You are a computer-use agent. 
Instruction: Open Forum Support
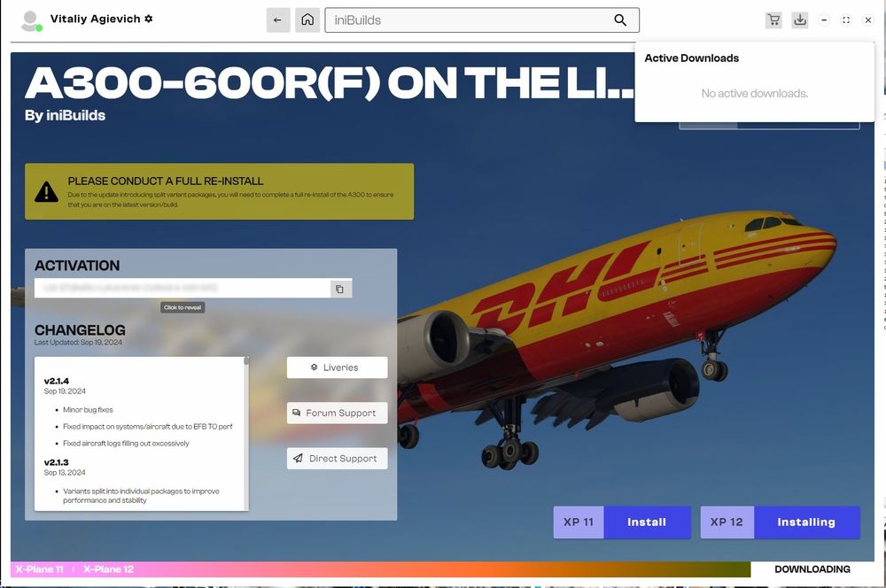pyautogui.click(x=337, y=413)
